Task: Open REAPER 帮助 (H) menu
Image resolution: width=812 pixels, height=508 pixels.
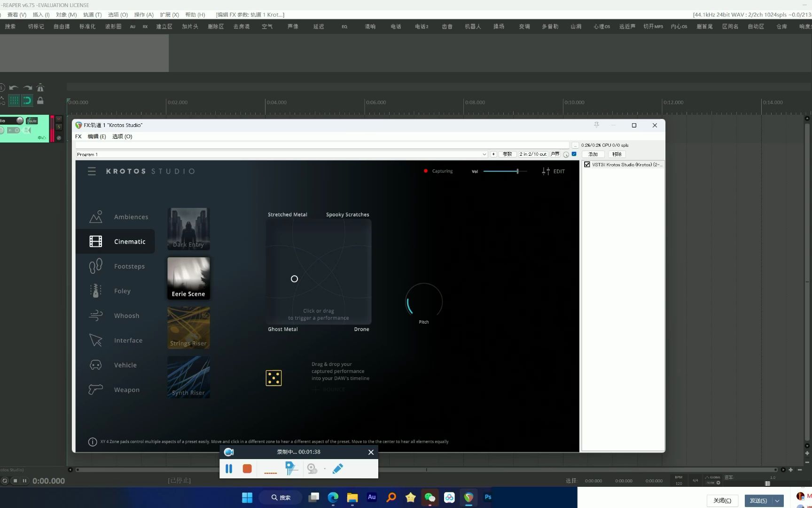Action: coord(195,15)
